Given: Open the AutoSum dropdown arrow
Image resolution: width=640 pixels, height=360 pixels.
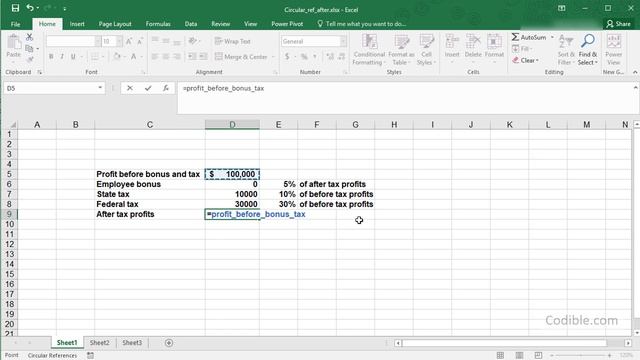Looking at the screenshot, I should [x=552, y=37].
